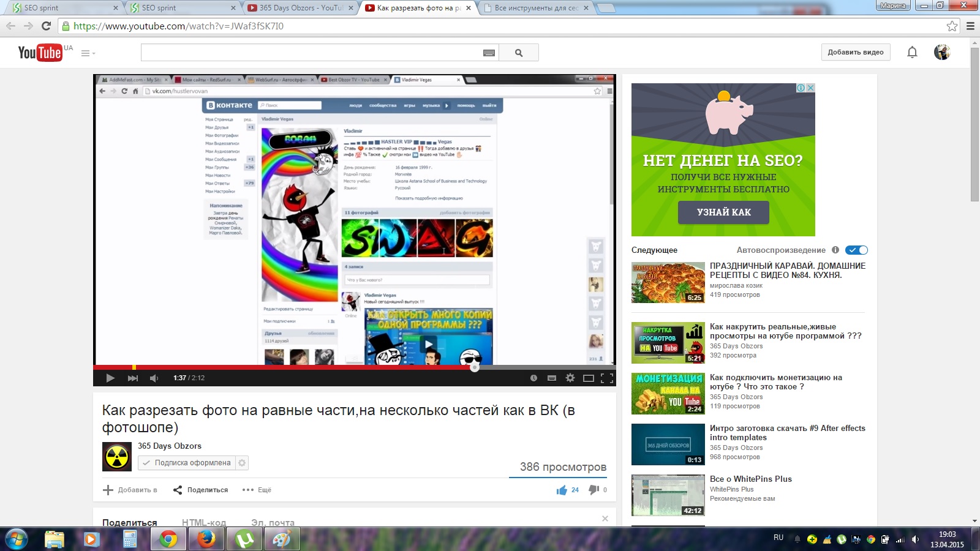Bookmark this page star icon
Viewport: 980px width, 551px height.
pyautogui.click(x=952, y=26)
